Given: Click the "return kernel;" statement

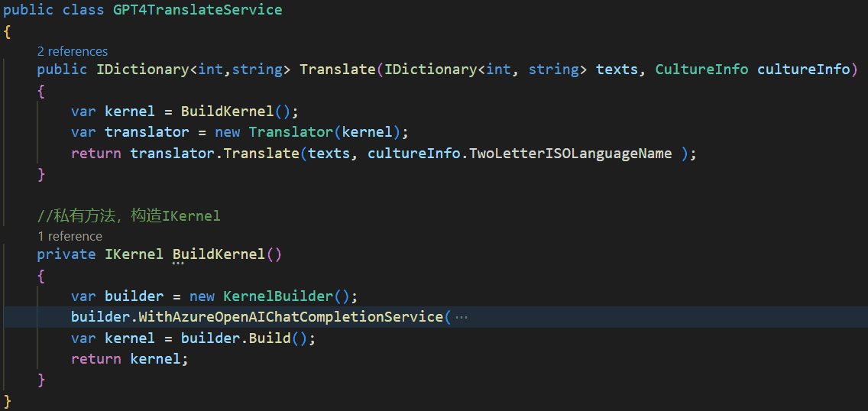Looking at the screenshot, I should click(x=129, y=358).
